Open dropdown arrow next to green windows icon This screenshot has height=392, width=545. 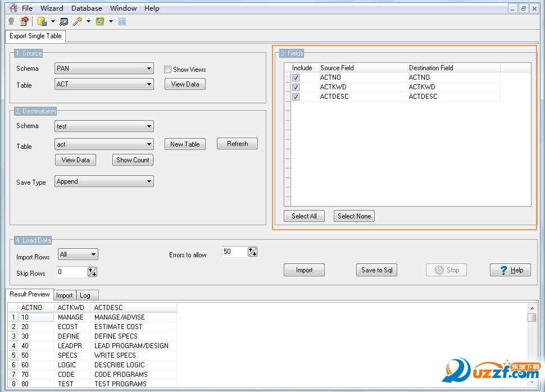[111, 21]
